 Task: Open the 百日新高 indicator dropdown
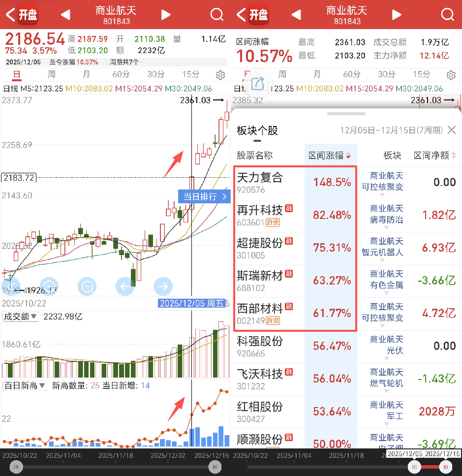tap(25, 385)
